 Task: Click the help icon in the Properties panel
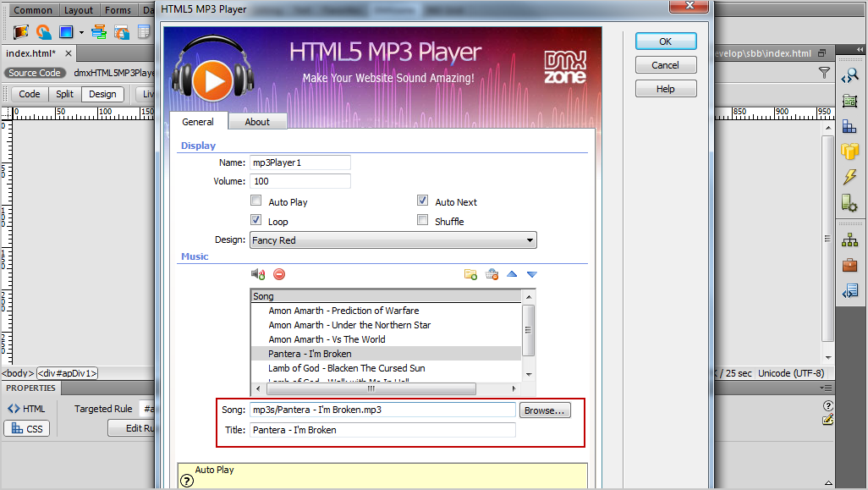[828, 406]
